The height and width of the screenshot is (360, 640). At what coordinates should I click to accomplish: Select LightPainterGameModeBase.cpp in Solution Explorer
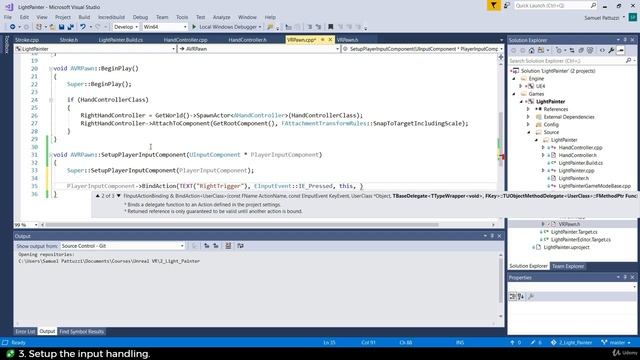pyautogui.click(x=595, y=186)
